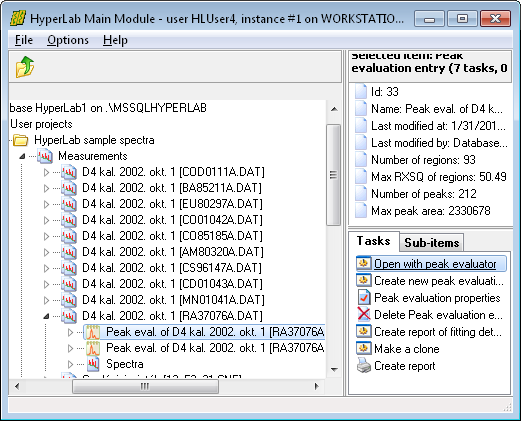Click the selected peak evaluation entry icon
This screenshot has width=521, height=421.
click(93, 332)
